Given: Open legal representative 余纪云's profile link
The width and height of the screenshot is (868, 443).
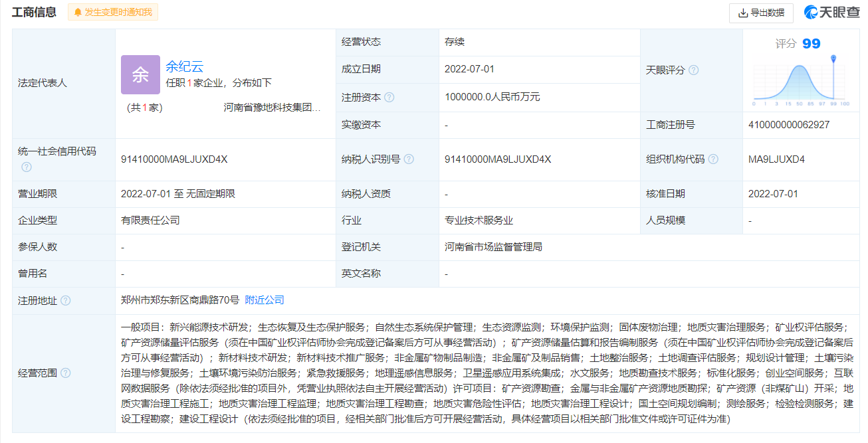Looking at the screenshot, I should (x=184, y=66).
